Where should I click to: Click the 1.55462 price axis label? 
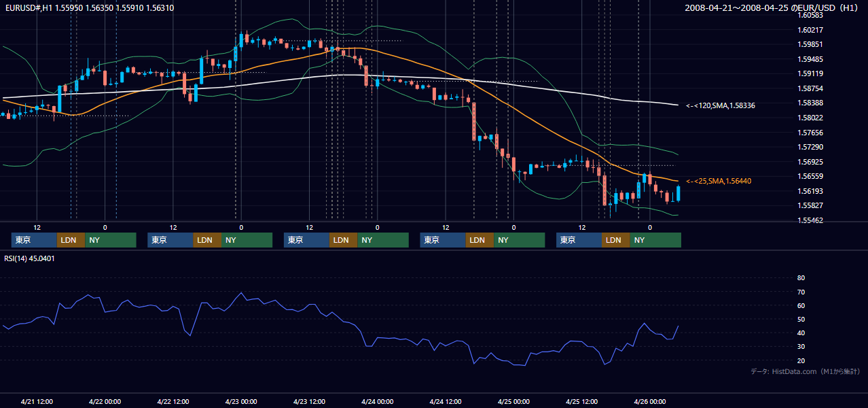(x=810, y=220)
